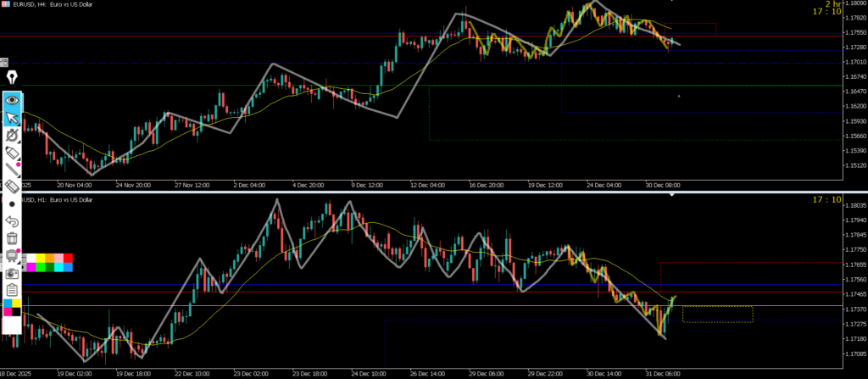Select the highlighter marker tool
868x379 pixels.
[x=13, y=152]
